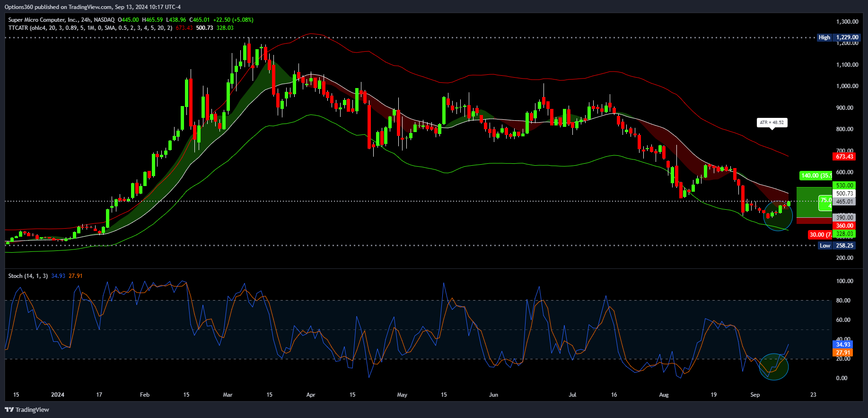868x418 pixels.
Task: Click the 34.93 value in the Stoch legend
Action: click(58, 276)
